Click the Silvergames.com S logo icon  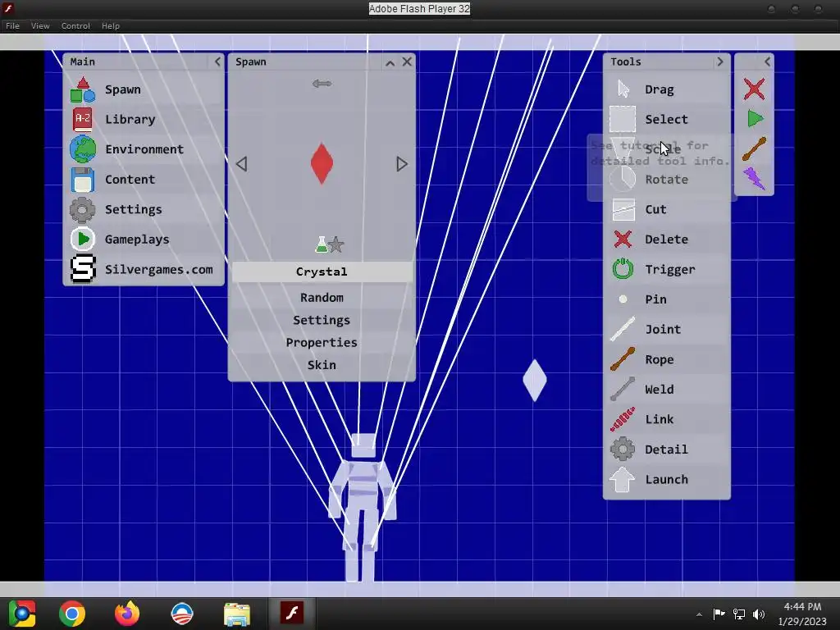[83, 269]
